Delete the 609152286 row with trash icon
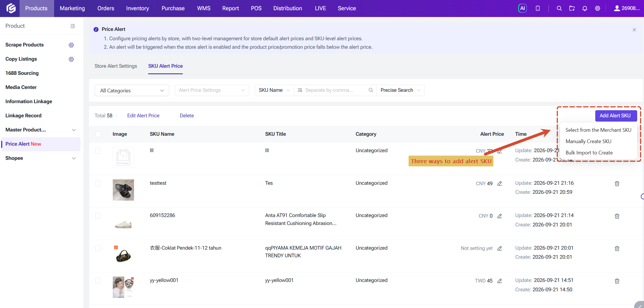The width and height of the screenshot is (644, 308). coord(617,216)
